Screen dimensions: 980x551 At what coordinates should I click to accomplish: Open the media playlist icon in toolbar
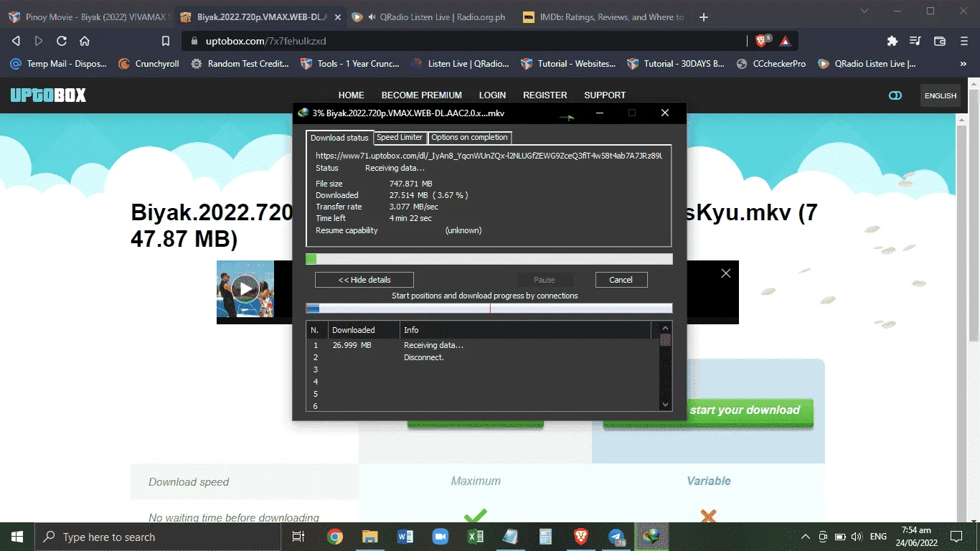pos(915,41)
